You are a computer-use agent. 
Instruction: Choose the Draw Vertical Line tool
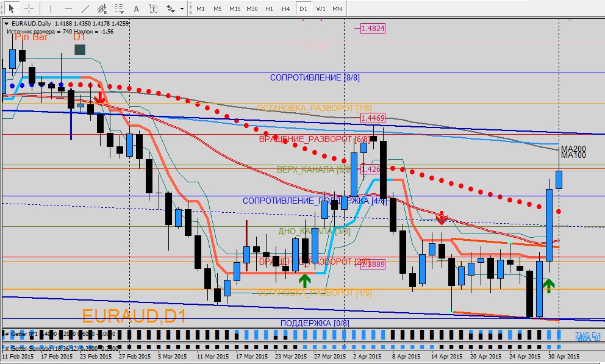click(51, 9)
